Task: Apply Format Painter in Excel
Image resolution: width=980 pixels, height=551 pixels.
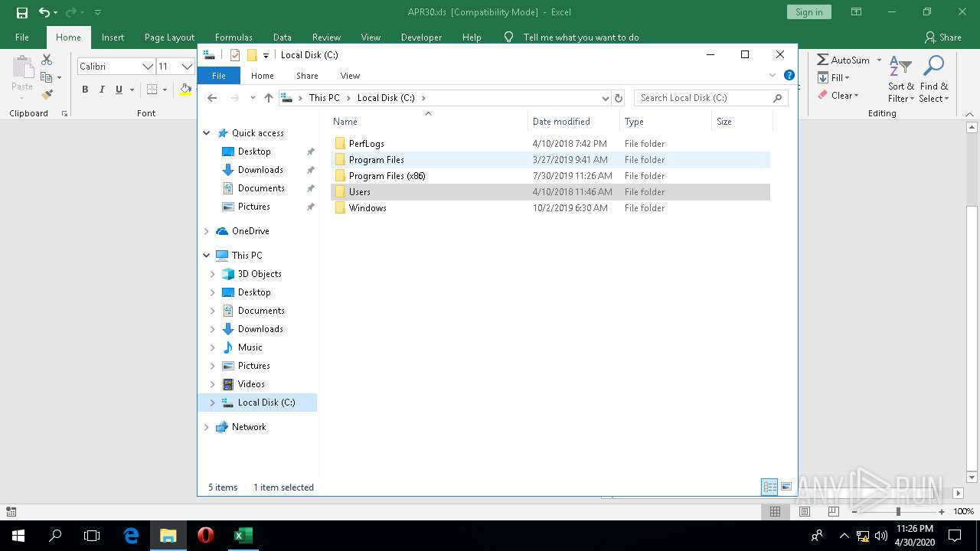Action: (47, 95)
